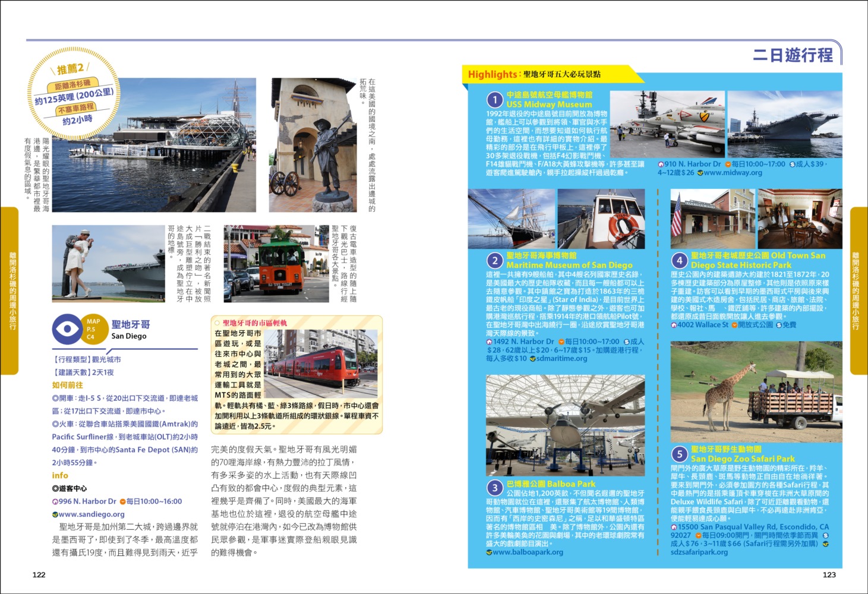This screenshot has height=594, width=868.
Task: Click the number 2 circle for Maritime Museum
Action: click(x=495, y=260)
